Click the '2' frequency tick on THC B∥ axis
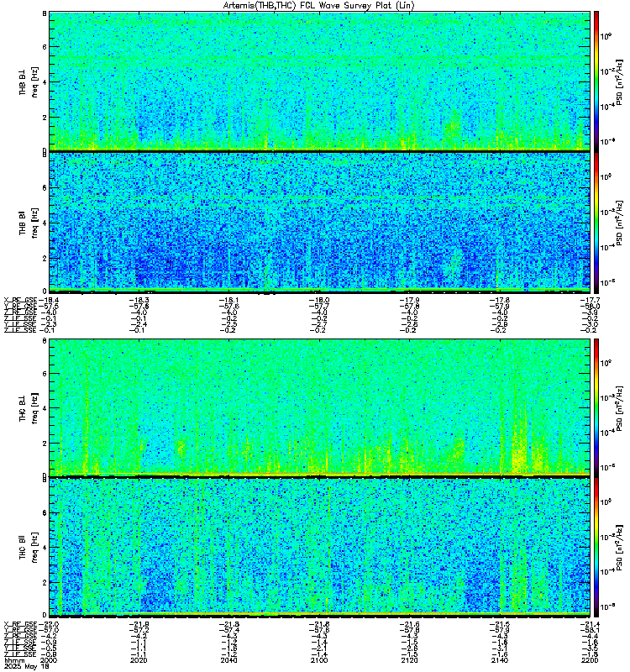Screen dimensions: 630x672 [45, 582]
